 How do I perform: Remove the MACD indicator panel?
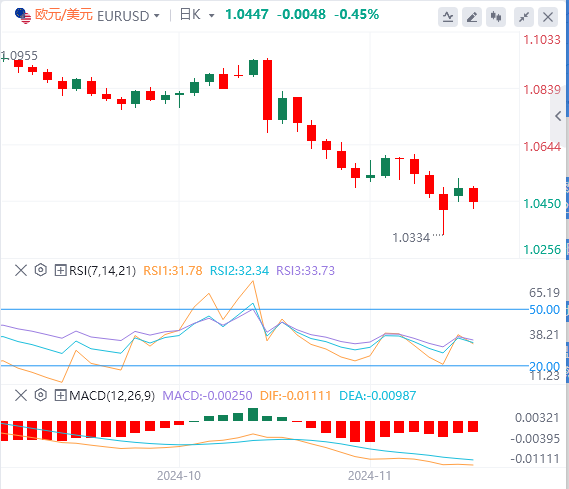click(x=21, y=395)
